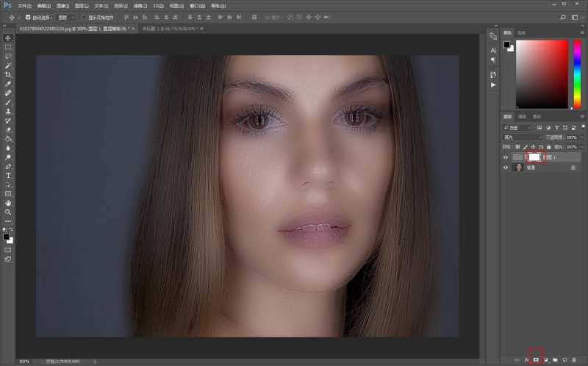Select the Lasso tool

8,56
